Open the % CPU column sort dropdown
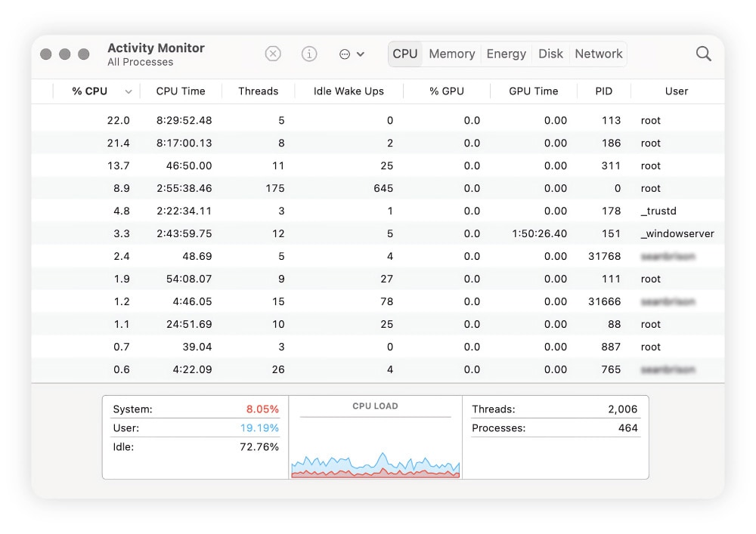This screenshot has width=756, height=534. (x=129, y=91)
